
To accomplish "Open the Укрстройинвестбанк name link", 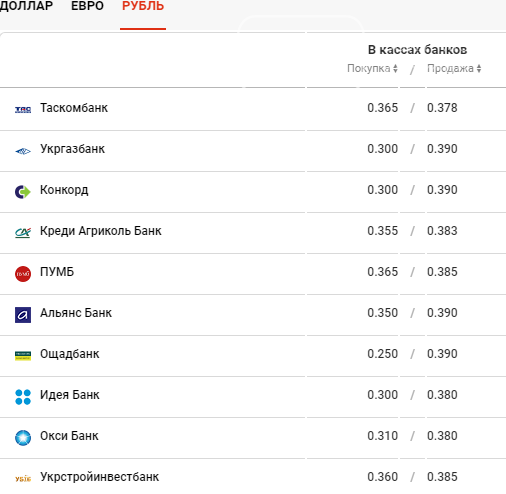I will (99, 477).
